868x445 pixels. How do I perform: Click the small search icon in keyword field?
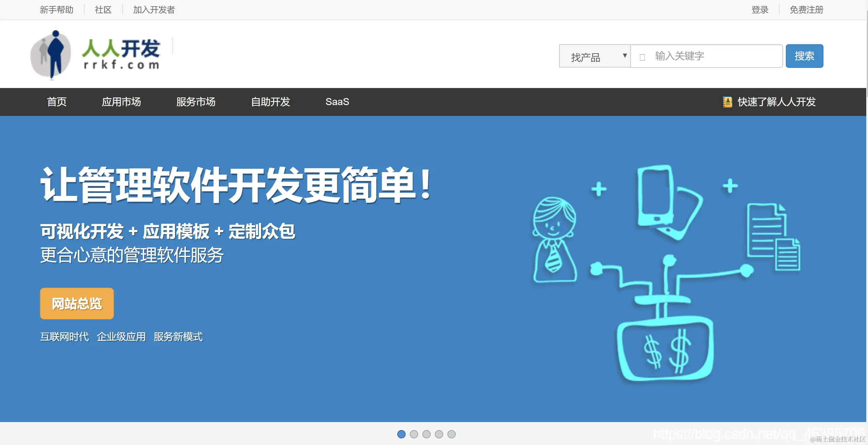coord(642,57)
